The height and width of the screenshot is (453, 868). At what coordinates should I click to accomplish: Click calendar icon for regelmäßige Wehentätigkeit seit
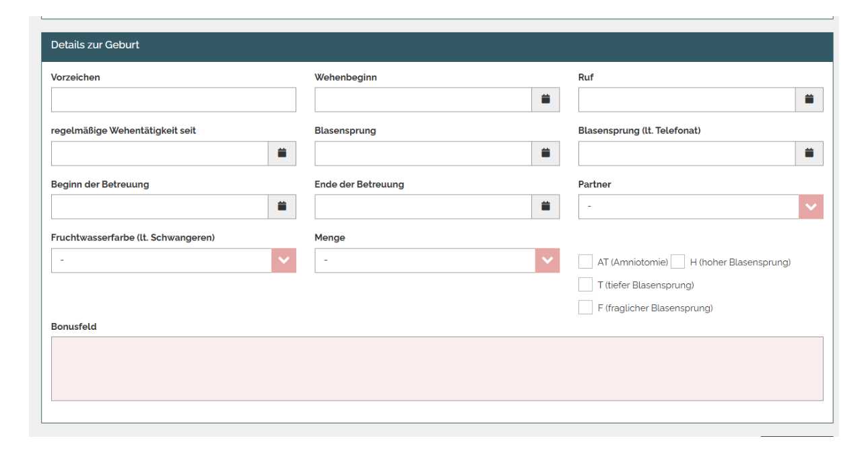[x=283, y=153]
